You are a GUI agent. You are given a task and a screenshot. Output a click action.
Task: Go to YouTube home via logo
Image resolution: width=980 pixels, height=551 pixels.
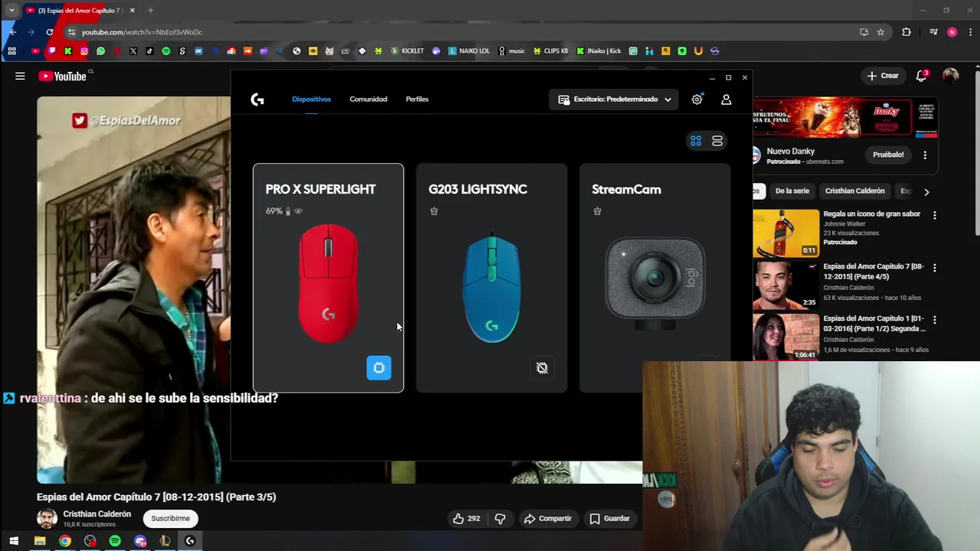click(x=62, y=76)
